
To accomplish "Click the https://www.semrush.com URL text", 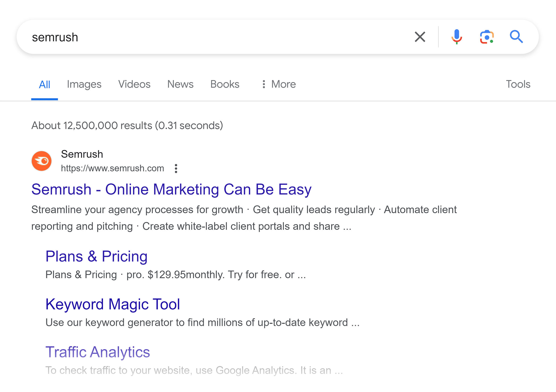I will click(112, 168).
